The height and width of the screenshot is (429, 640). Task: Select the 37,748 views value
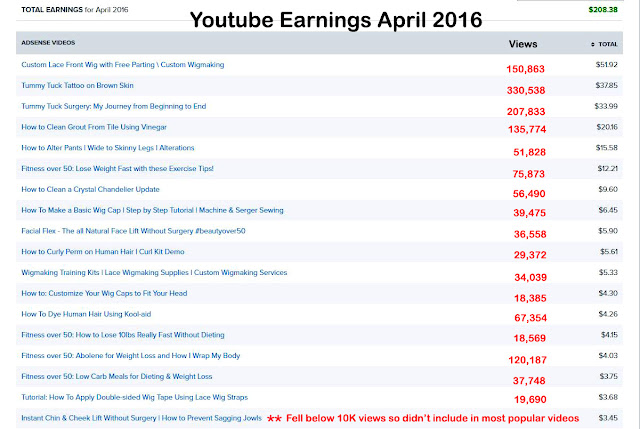click(529, 381)
